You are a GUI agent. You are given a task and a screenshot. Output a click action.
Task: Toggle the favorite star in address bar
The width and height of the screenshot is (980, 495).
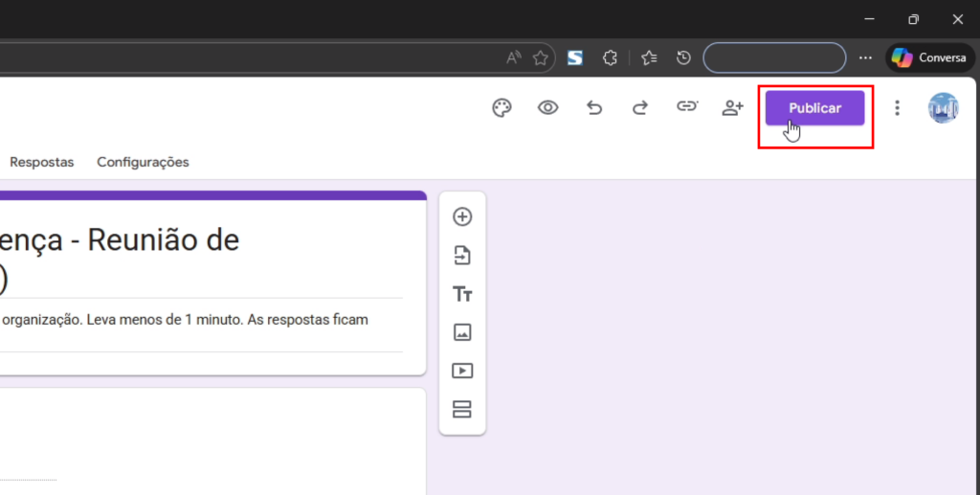point(541,57)
